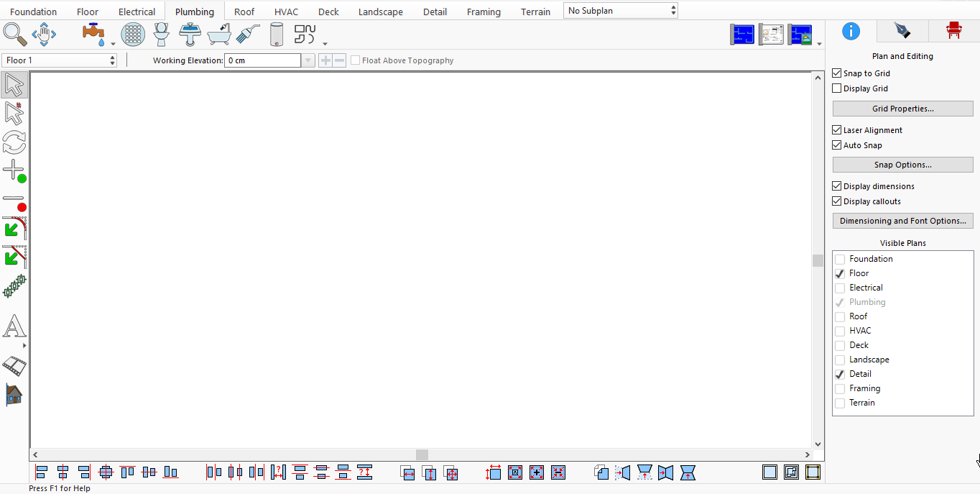Choose the round floor drain tool
980x494 pixels.
(x=133, y=34)
